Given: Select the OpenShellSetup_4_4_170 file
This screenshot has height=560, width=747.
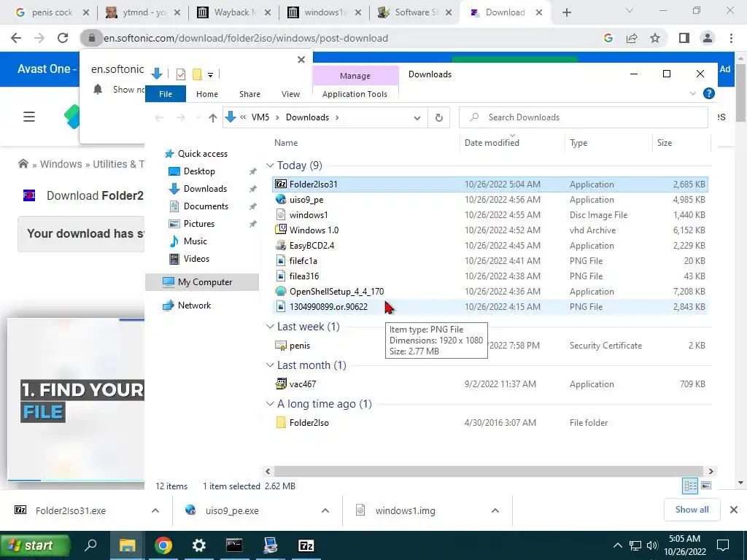Looking at the screenshot, I should tap(336, 292).
